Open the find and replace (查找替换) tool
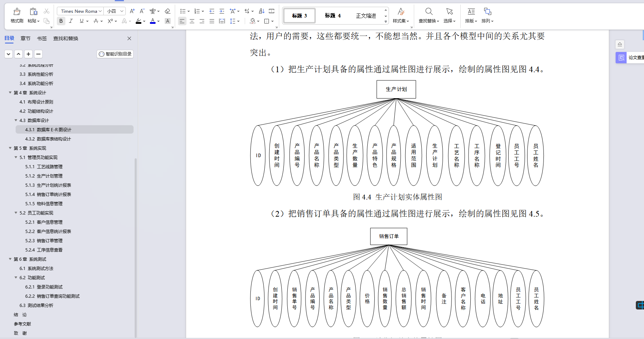644x339 pixels. click(x=429, y=15)
